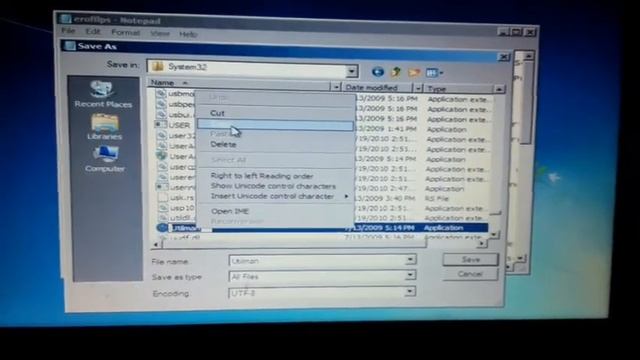The height and width of the screenshot is (360, 640).
Task: Open the Name column filter arrow
Action: (336, 87)
